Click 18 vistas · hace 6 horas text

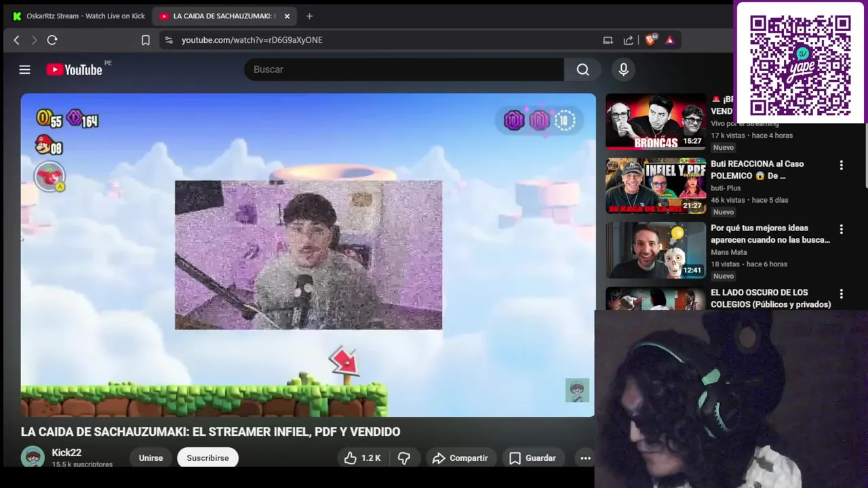(x=749, y=264)
